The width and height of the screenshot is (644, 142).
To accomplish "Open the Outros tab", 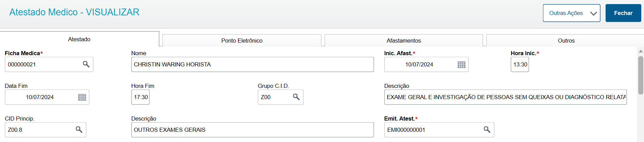I will [x=566, y=41].
